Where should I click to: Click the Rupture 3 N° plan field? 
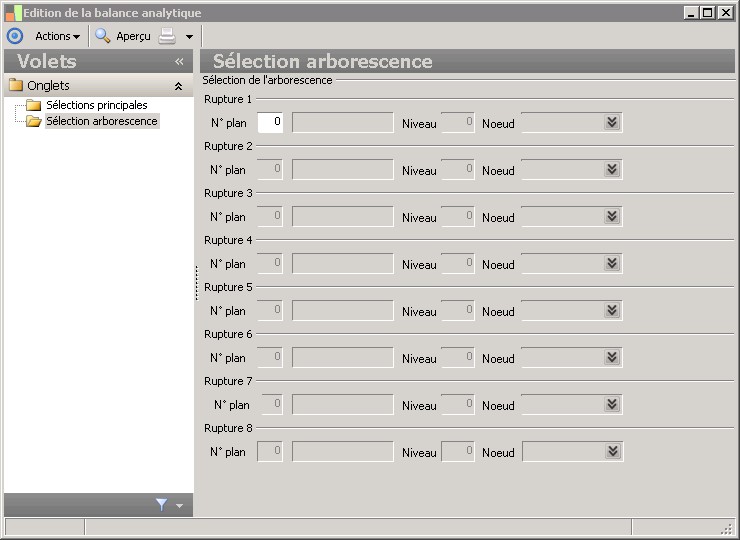point(270,217)
